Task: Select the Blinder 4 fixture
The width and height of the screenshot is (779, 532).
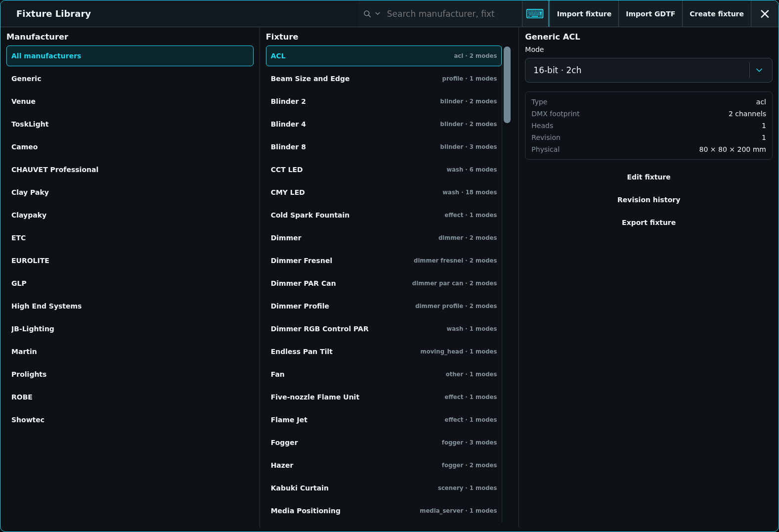Action: point(384,124)
